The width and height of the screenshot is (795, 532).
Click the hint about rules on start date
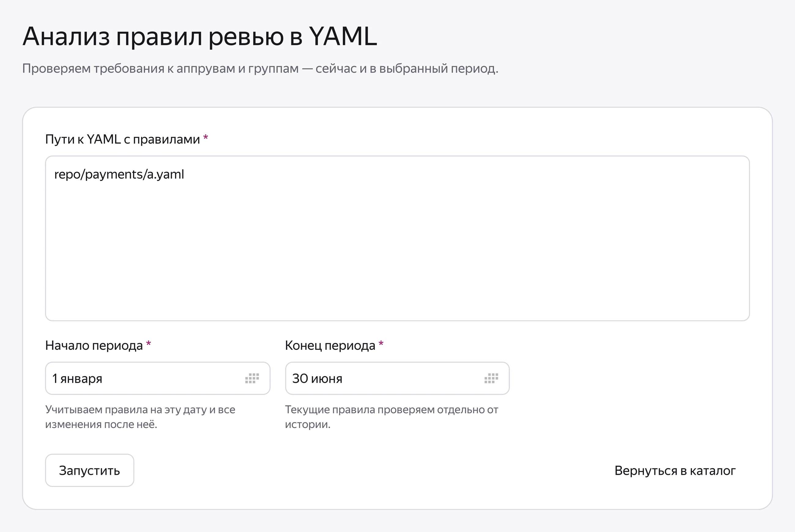pyautogui.click(x=140, y=417)
